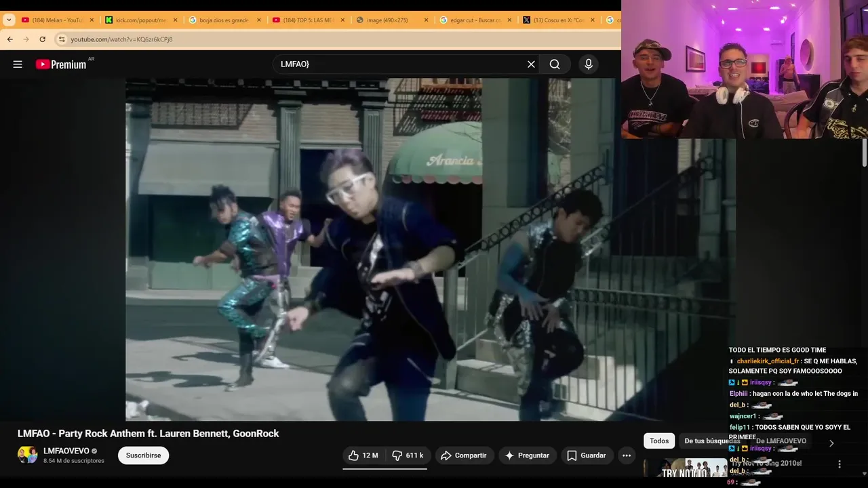Switch to the kick.com popout tab
This screenshot has width=868, height=488.
click(x=141, y=20)
